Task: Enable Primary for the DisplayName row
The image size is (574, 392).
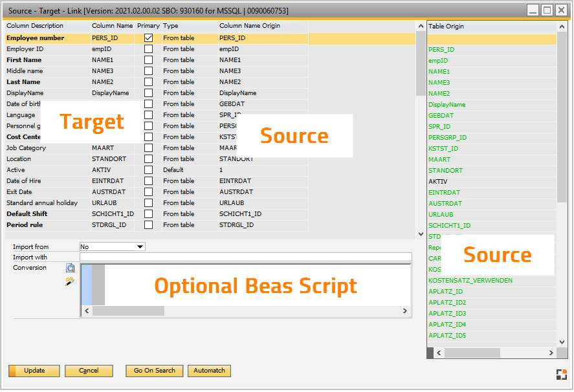Action: point(148,93)
